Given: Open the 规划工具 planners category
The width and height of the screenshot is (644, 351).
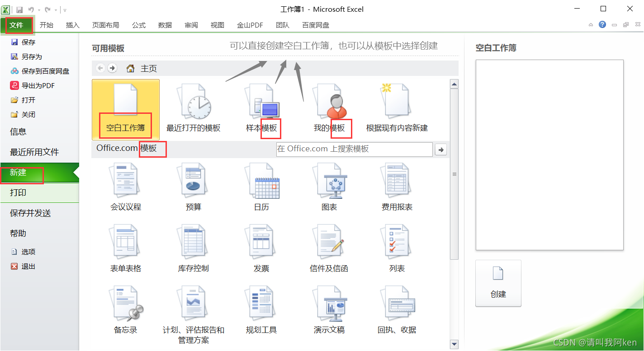Looking at the screenshot, I should click(x=261, y=310).
